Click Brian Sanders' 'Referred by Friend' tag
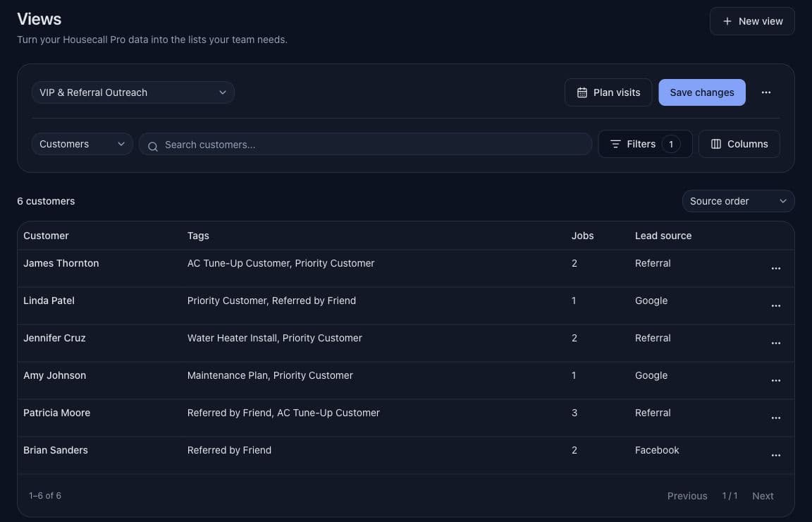Image resolution: width=812 pixels, height=522 pixels. click(x=229, y=450)
